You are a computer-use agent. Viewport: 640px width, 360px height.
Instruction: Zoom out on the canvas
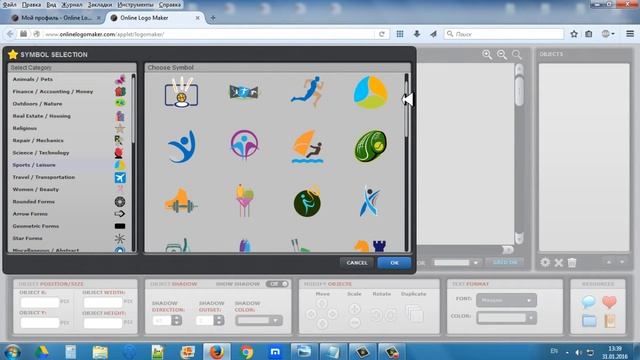(502, 55)
